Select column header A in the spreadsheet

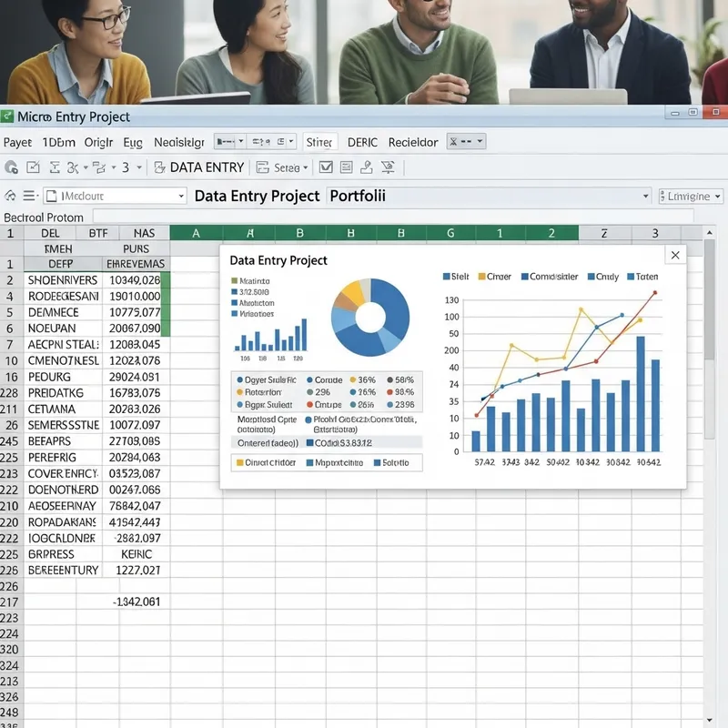tap(196, 233)
